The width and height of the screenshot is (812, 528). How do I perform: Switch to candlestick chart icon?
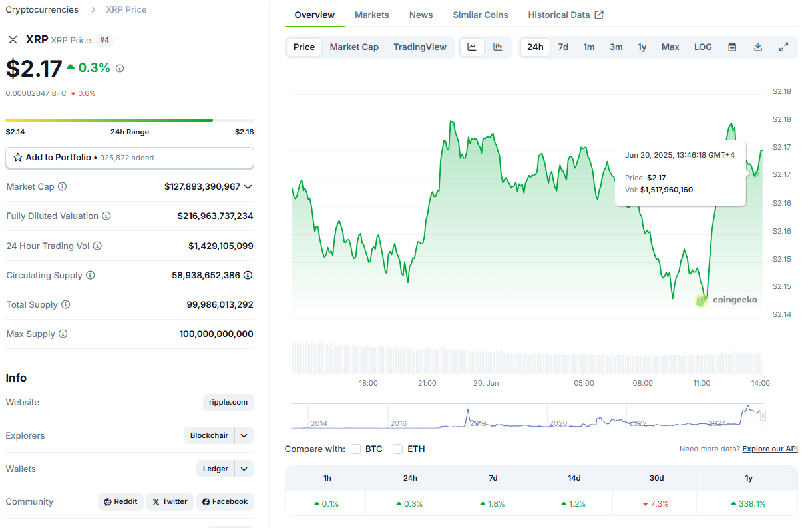(x=497, y=47)
